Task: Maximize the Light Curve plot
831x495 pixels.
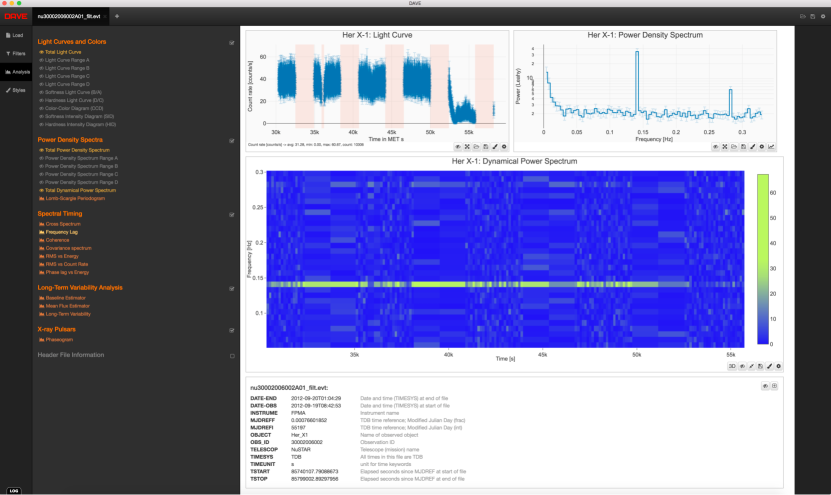Action: [x=467, y=147]
